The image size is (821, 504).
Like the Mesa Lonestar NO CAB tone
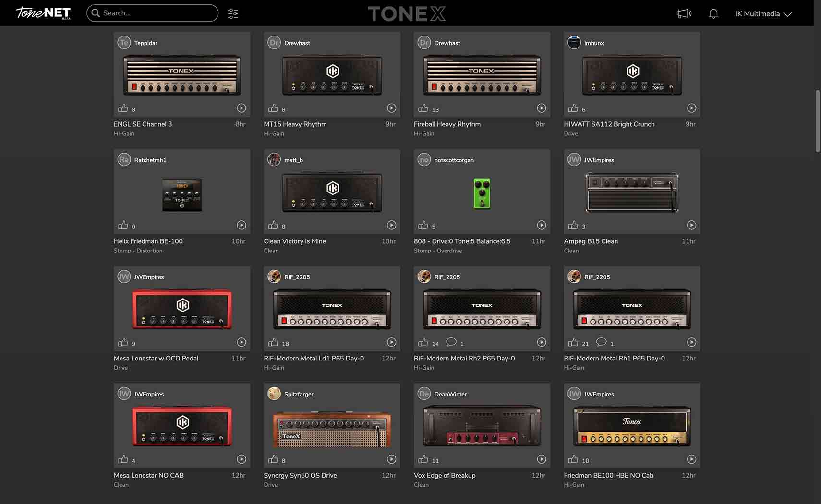[x=123, y=459]
